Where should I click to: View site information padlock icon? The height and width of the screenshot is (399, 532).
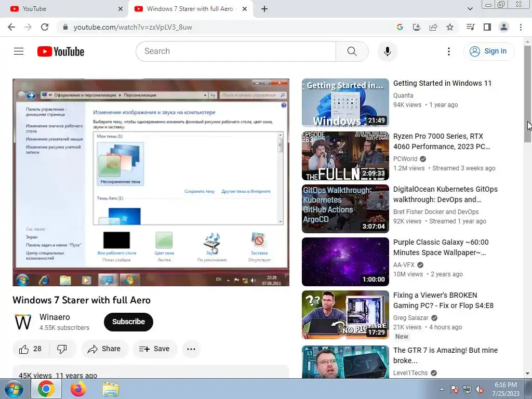(x=65, y=27)
